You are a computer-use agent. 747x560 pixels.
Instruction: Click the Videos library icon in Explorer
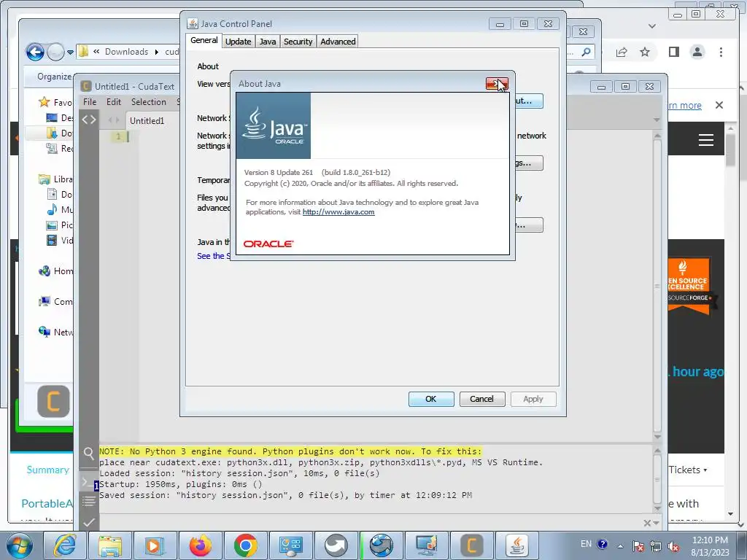(x=52, y=241)
